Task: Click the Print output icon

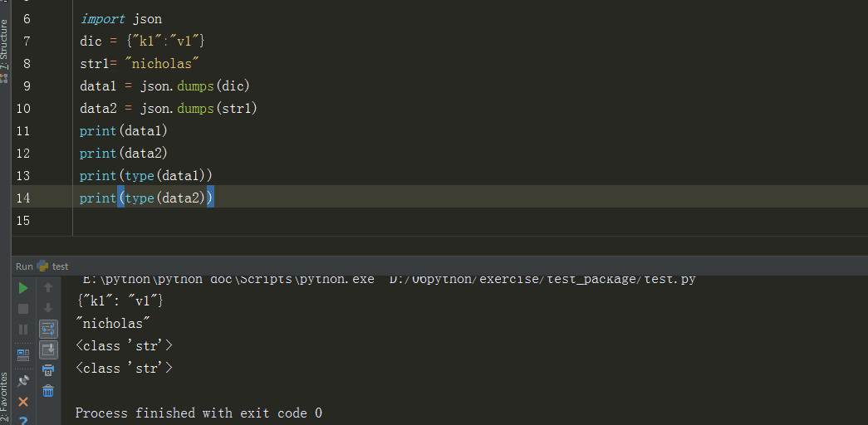Action: point(48,370)
